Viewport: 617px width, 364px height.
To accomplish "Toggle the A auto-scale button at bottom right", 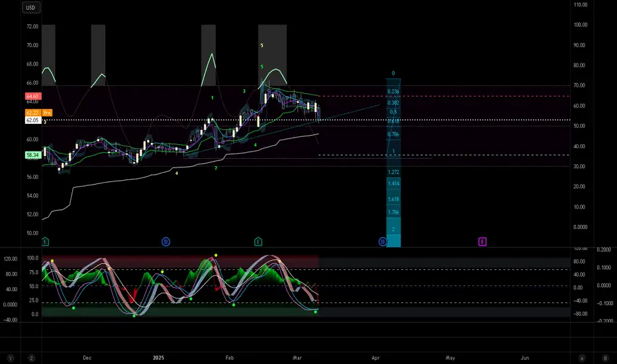I will point(582,358).
